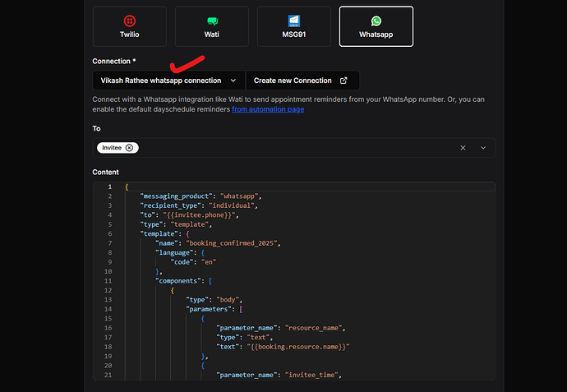Click the "resource_name" value on line 16
This screenshot has height=392, width=567.
point(314,328)
